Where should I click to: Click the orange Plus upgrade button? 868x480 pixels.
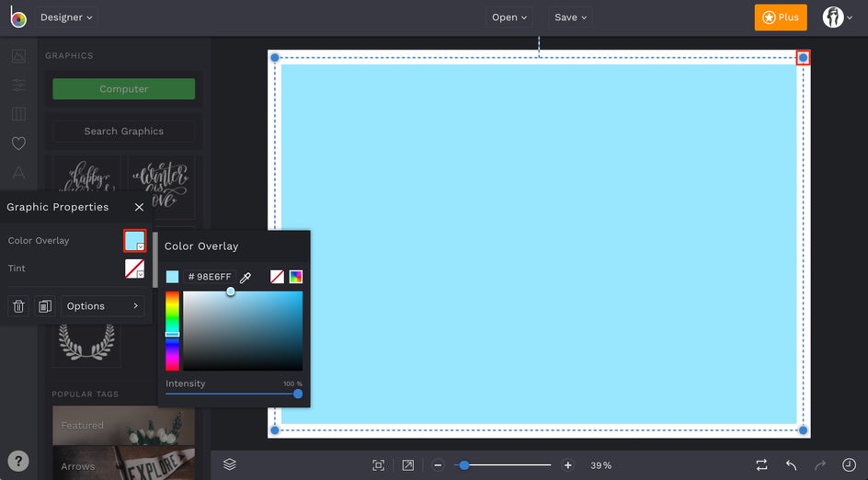(x=780, y=17)
